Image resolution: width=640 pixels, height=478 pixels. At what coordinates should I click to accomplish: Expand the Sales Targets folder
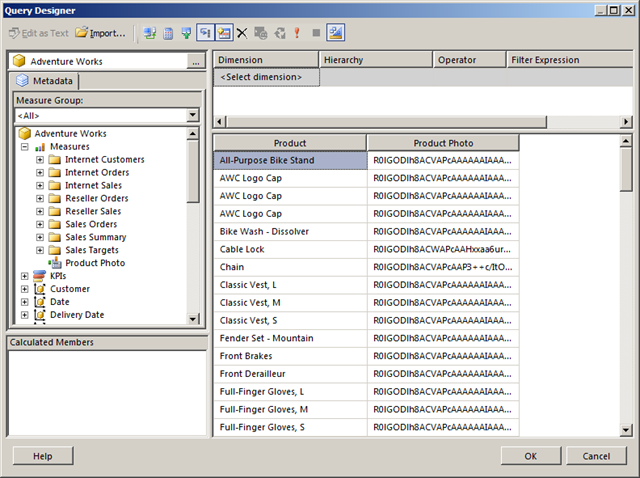click(x=40, y=250)
